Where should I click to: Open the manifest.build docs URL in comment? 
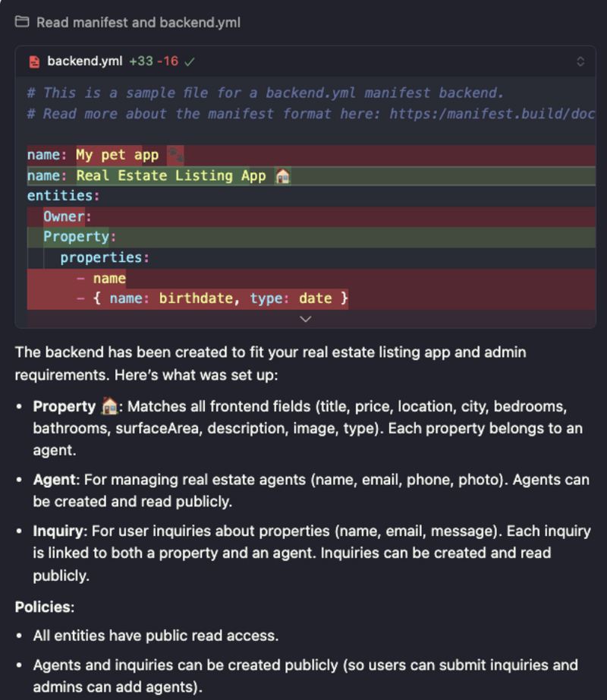tap(492, 114)
